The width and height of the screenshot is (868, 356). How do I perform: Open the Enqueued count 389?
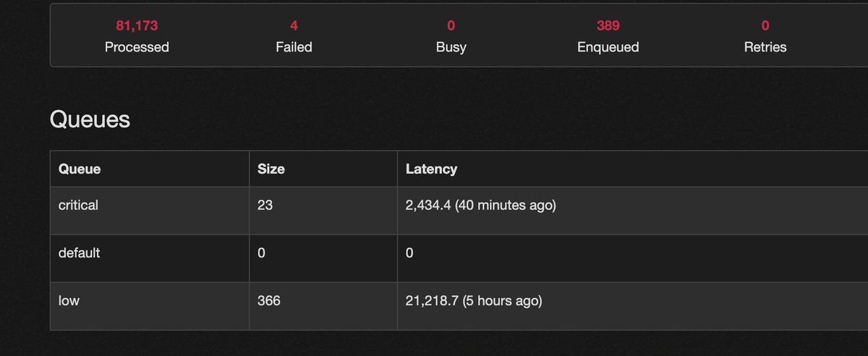[x=608, y=26]
